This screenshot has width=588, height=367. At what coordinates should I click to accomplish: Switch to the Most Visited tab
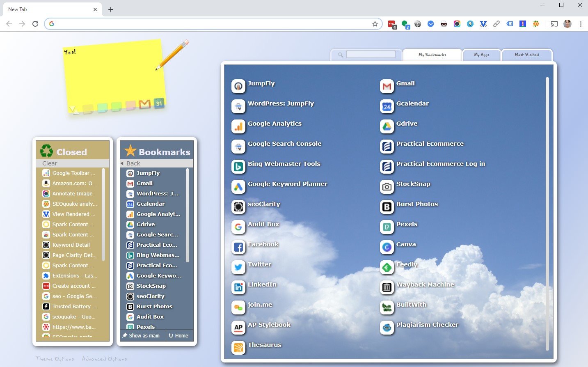point(527,55)
